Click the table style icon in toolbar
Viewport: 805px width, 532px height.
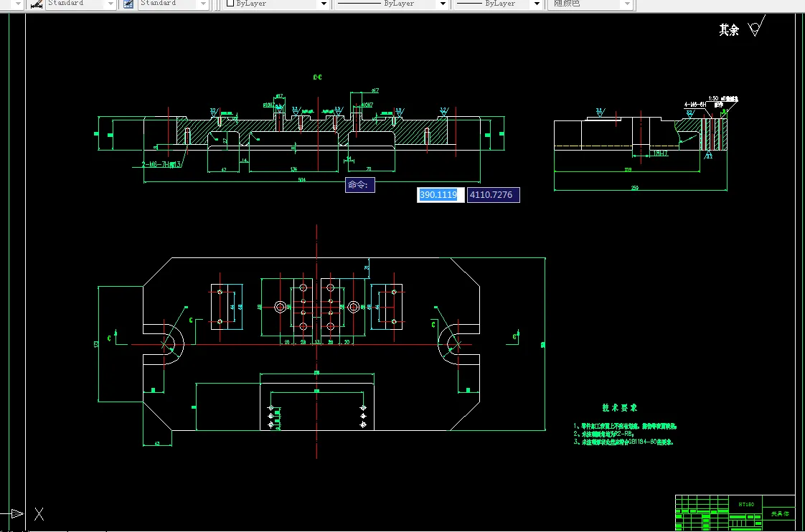(128, 4)
